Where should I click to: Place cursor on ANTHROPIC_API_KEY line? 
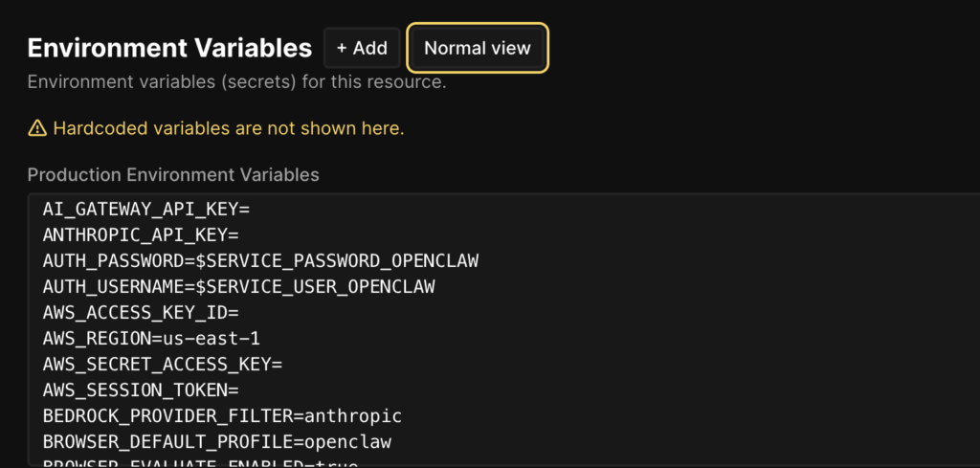tap(140, 234)
